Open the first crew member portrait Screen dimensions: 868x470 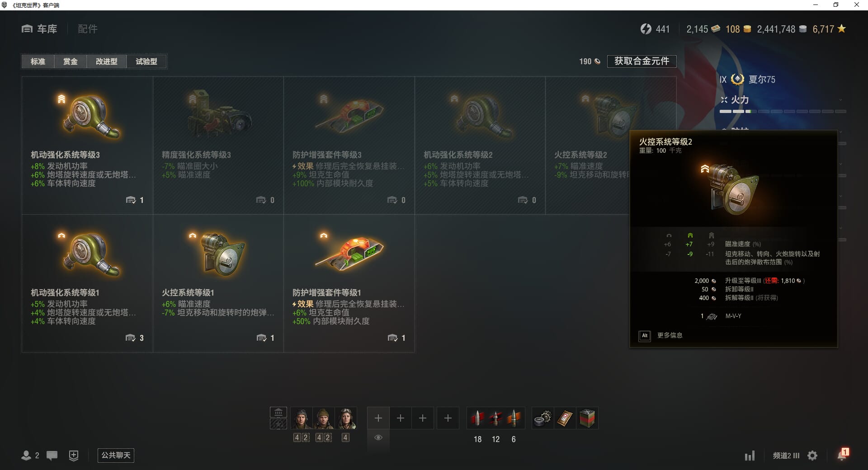coord(301,418)
